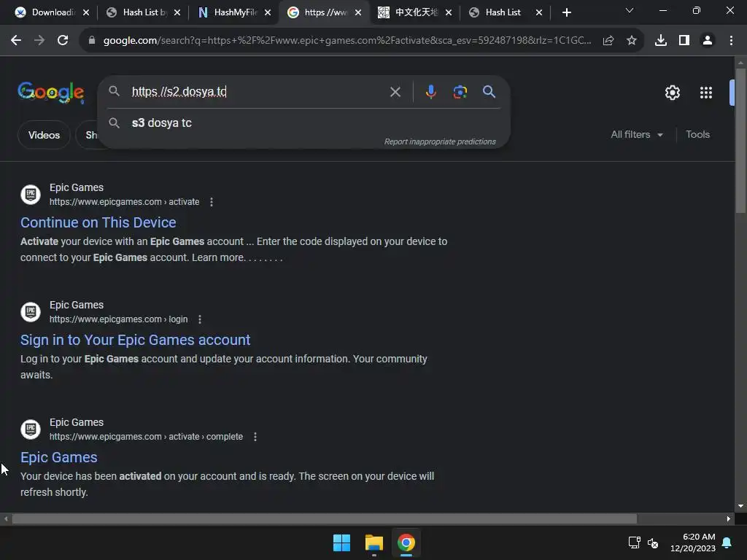Screen dimensions: 747x560
Task: Click Report inappropriate predictions
Action: pos(440,142)
